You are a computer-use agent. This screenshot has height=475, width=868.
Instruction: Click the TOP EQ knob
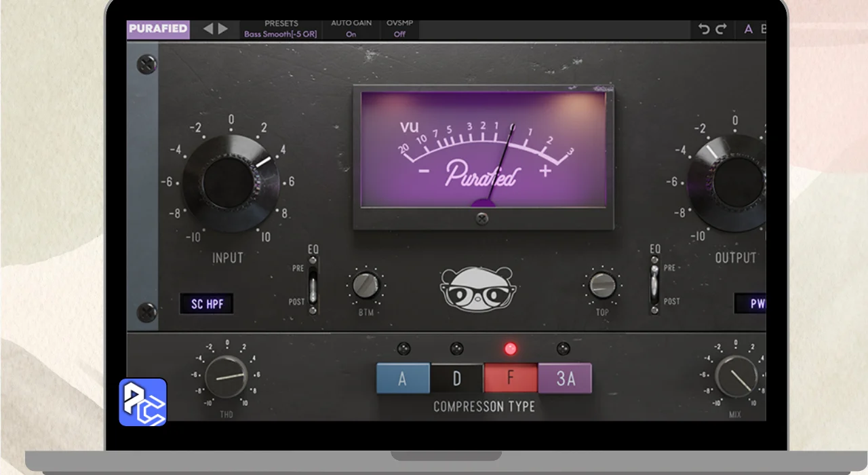tap(602, 285)
